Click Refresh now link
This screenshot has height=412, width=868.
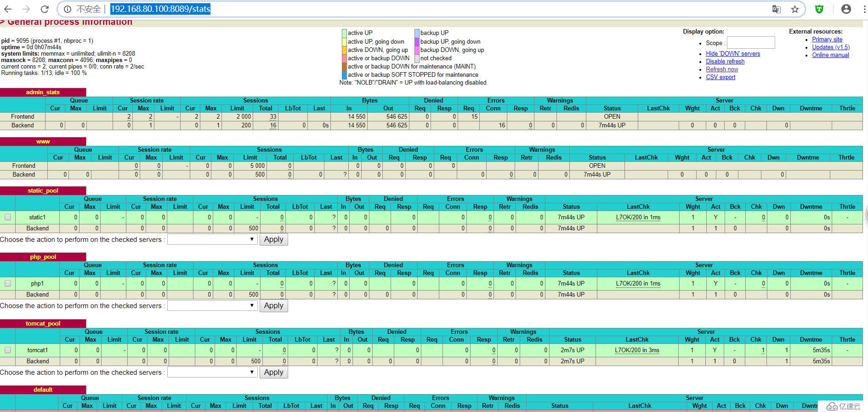coord(722,69)
